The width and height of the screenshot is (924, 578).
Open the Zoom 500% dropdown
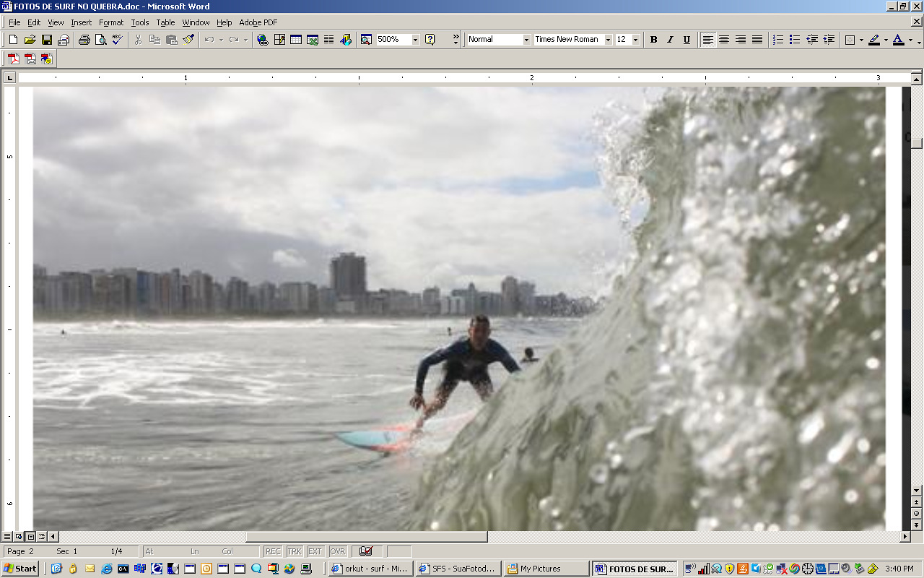pos(416,40)
